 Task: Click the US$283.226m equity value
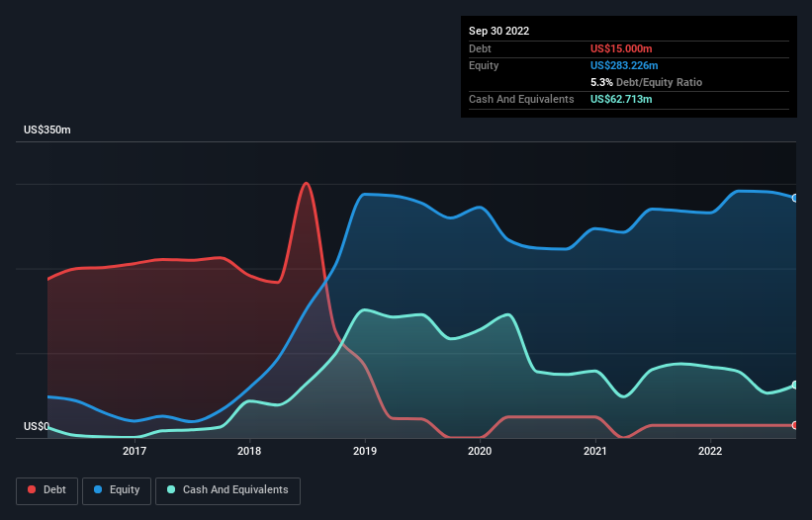[624, 65]
